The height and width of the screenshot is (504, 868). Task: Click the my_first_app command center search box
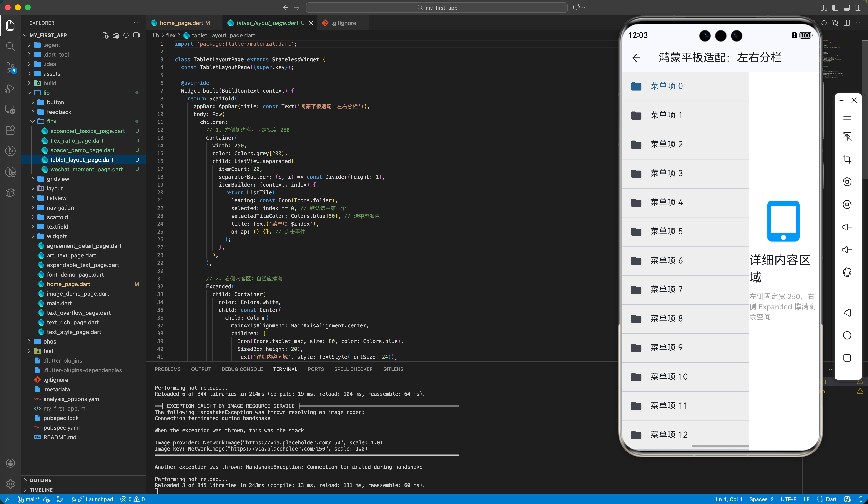(x=436, y=8)
